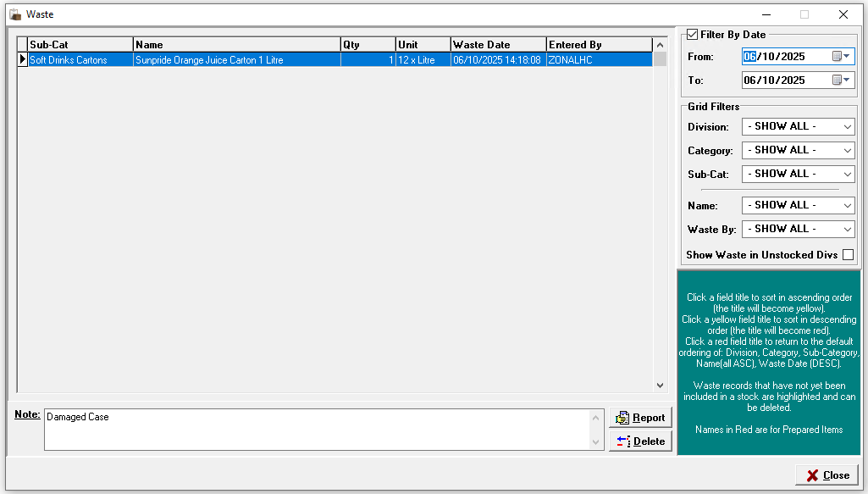Click the Waste window title bar icon

(14, 14)
